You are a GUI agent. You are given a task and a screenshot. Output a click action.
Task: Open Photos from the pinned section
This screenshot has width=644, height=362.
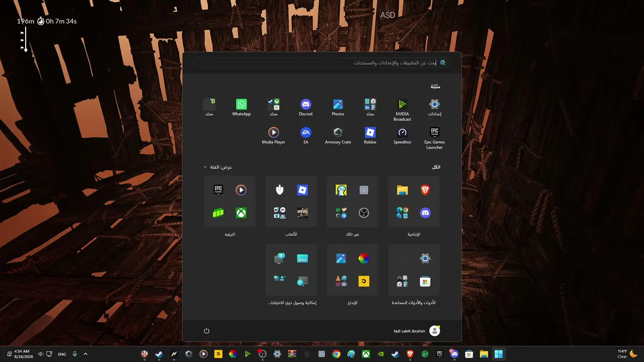coord(338,108)
